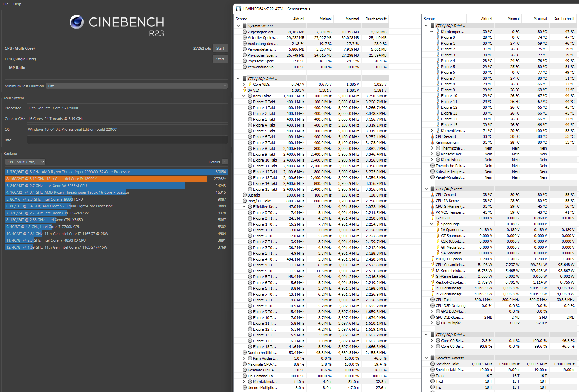
Task: Select the Threadripper 2990WX ranking row
Action: tap(116, 172)
